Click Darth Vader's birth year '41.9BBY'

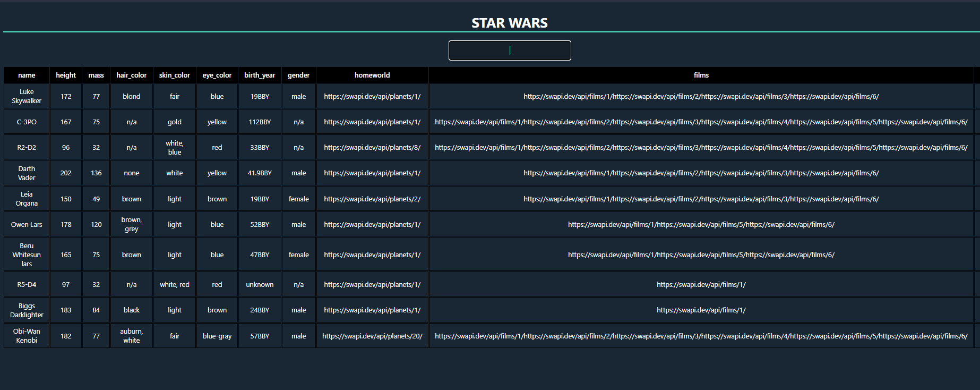click(260, 173)
